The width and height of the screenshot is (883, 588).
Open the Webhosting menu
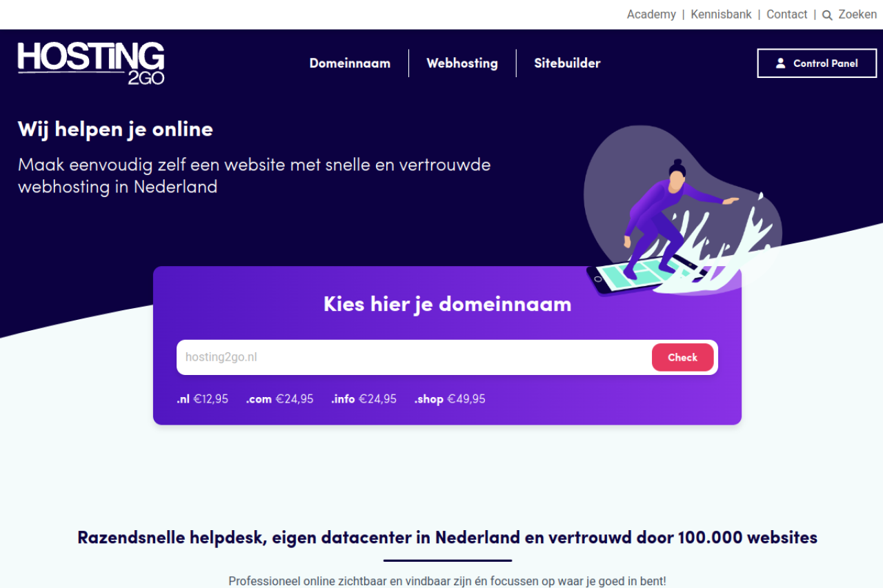pos(462,63)
